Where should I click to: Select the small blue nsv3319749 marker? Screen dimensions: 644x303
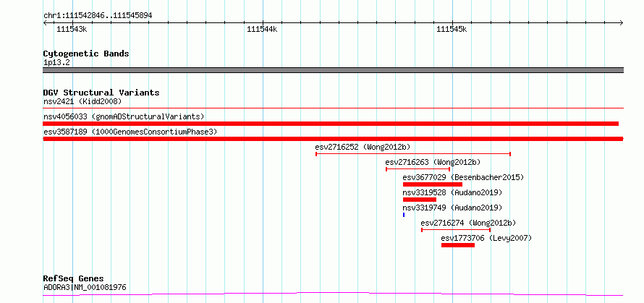pyautogui.click(x=404, y=215)
